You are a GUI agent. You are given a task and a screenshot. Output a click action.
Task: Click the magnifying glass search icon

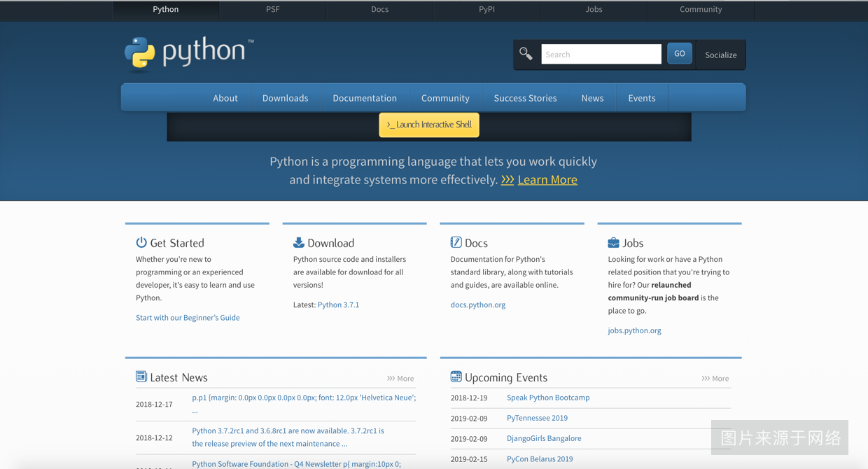tap(526, 54)
